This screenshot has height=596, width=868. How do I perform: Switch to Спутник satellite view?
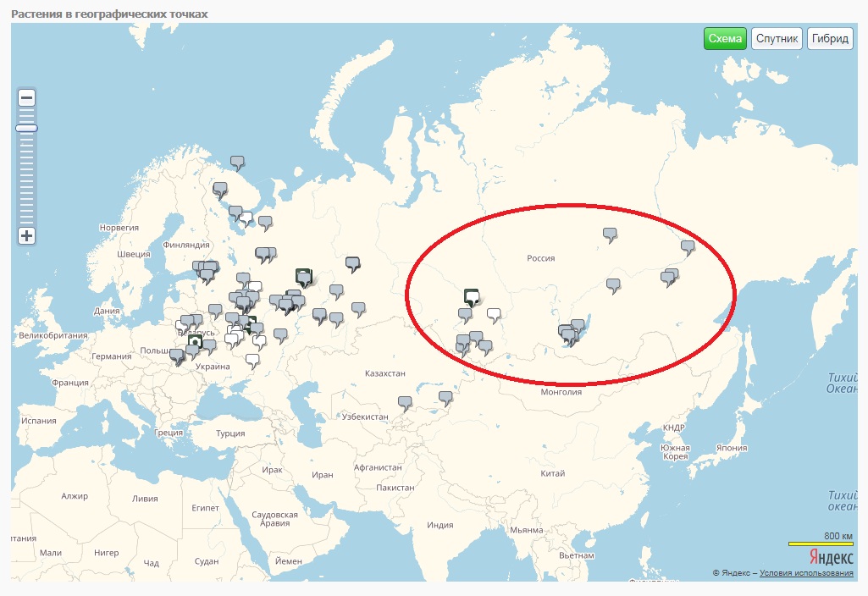click(777, 39)
